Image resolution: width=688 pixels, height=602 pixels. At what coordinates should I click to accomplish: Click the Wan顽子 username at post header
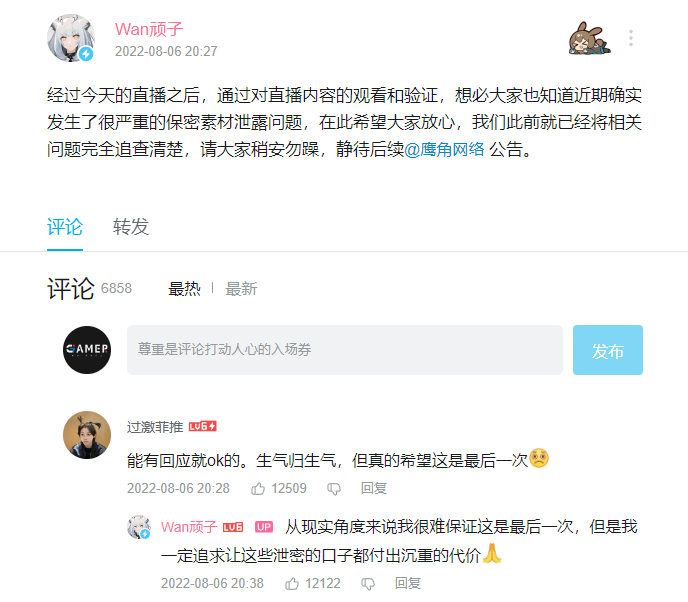click(x=149, y=29)
